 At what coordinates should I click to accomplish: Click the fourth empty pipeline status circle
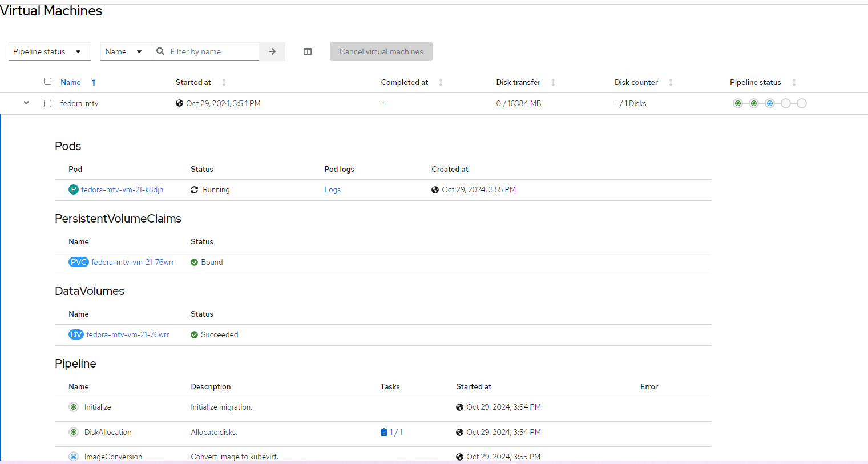pyautogui.click(x=786, y=103)
